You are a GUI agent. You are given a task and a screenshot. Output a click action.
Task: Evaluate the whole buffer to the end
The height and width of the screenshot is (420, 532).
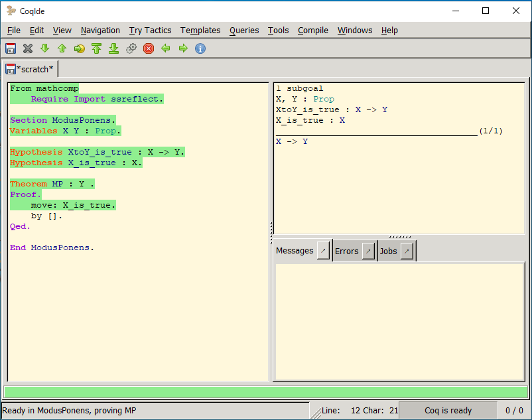pos(113,48)
